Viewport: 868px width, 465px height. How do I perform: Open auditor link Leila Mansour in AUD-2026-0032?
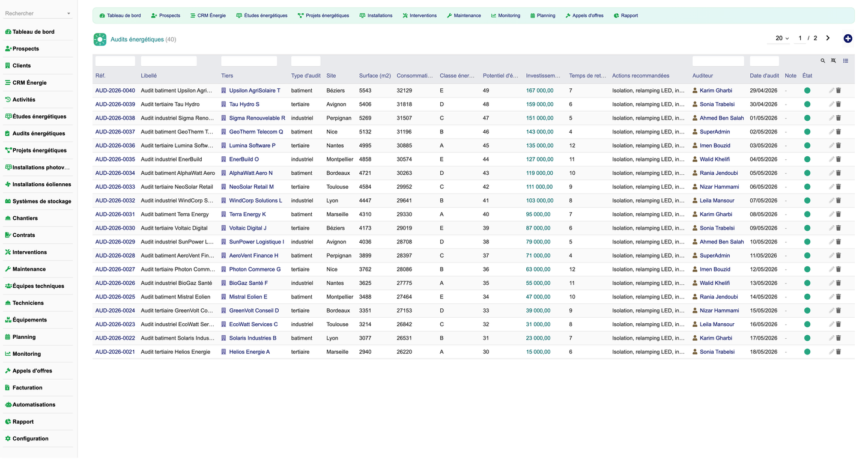[717, 201]
